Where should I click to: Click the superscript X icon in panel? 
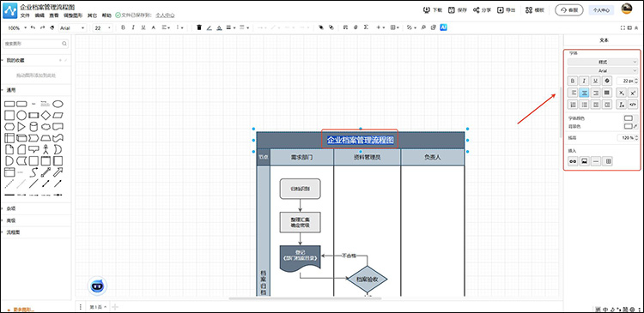[x=633, y=93]
